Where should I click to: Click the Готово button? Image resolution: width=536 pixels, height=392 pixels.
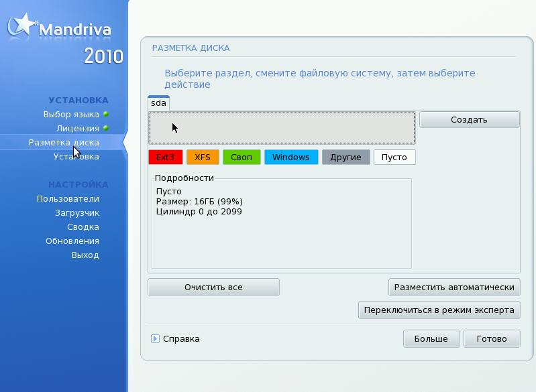[x=492, y=339]
